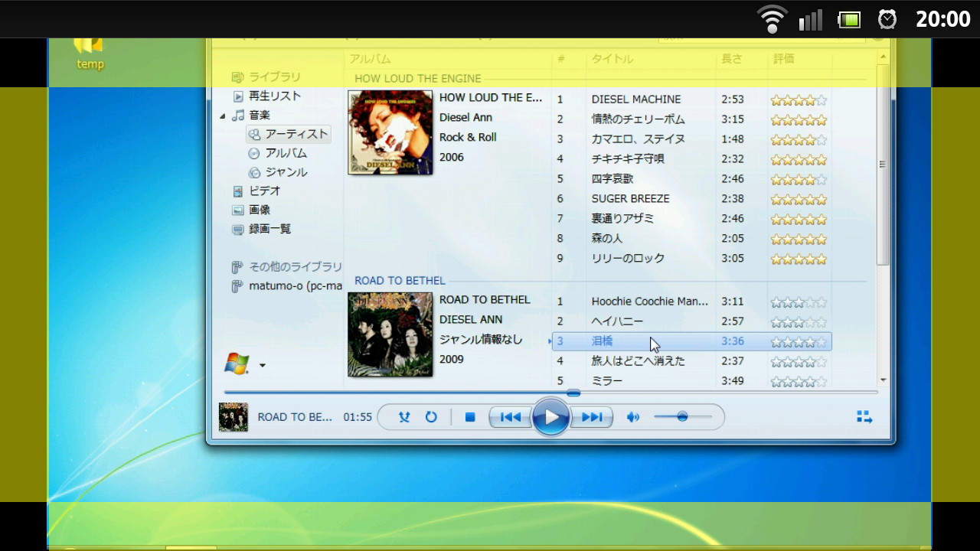
Task: Select the ROAD TO BETHEL album cover
Action: [390, 334]
